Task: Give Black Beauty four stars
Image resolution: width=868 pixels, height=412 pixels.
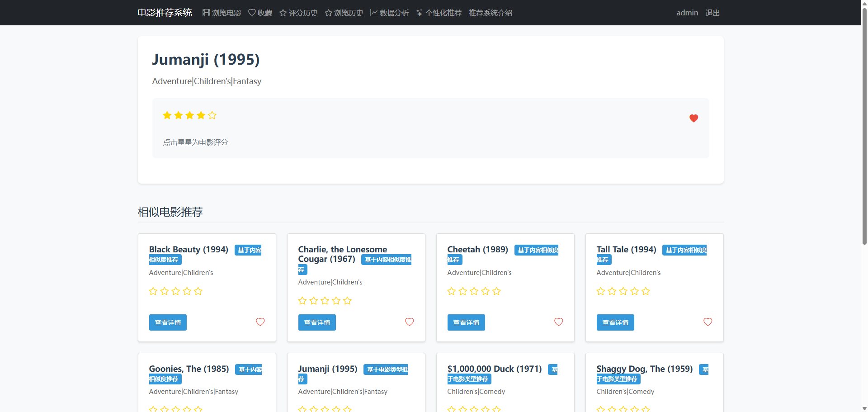Action: pyautogui.click(x=187, y=291)
